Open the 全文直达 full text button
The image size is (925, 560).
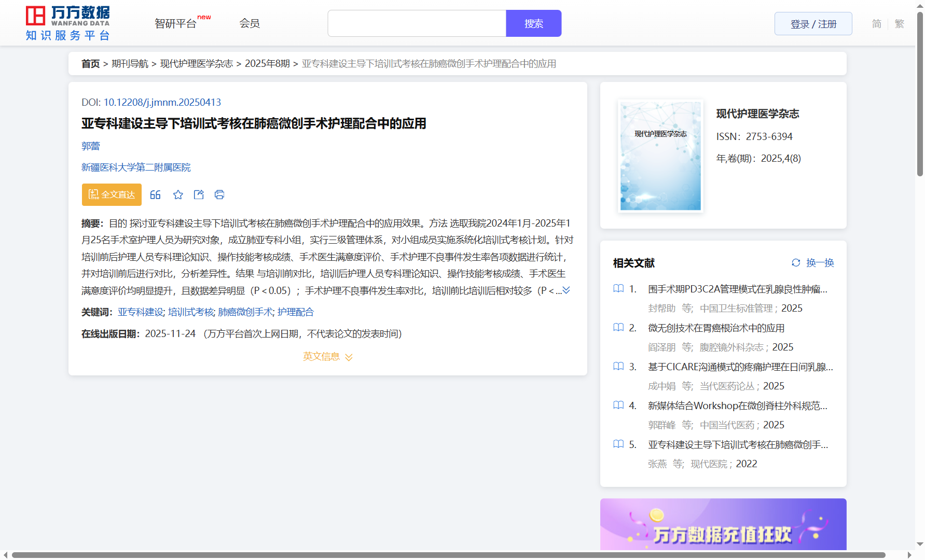pos(112,194)
